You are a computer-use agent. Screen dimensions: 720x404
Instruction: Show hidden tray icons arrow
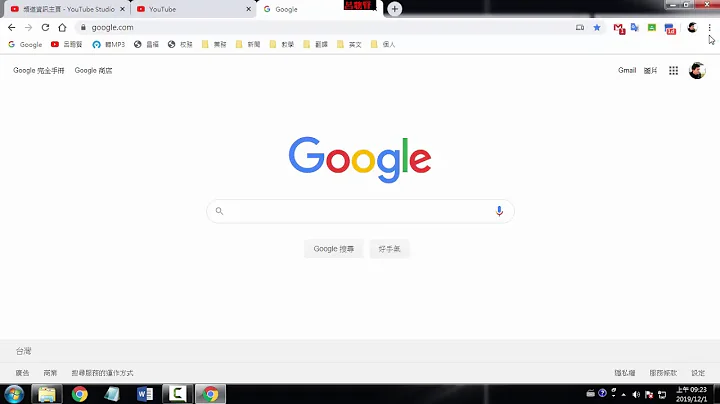click(x=624, y=394)
